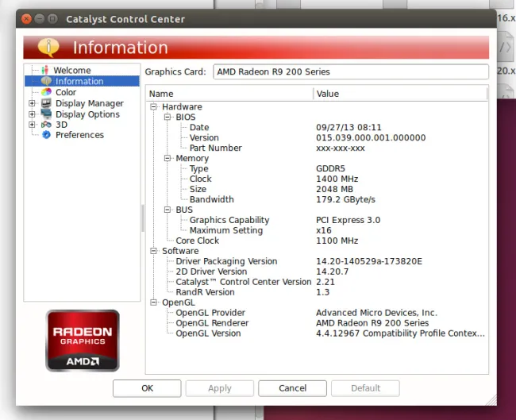Click the Graphics Card name field
Viewport: 516px width, 420px height.
coord(351,72)
